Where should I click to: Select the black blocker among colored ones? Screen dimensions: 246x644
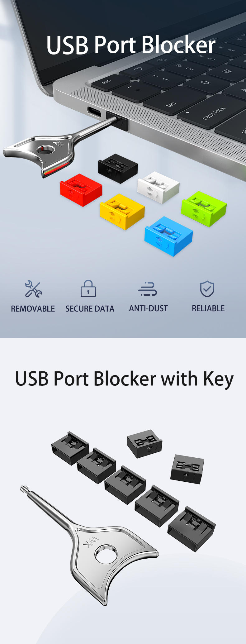click(x=118, y=168)
